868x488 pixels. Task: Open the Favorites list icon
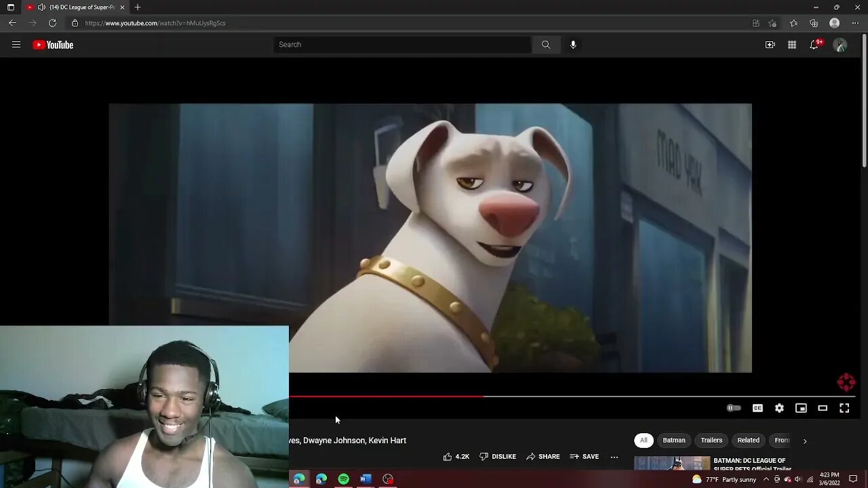click(793, 23)
